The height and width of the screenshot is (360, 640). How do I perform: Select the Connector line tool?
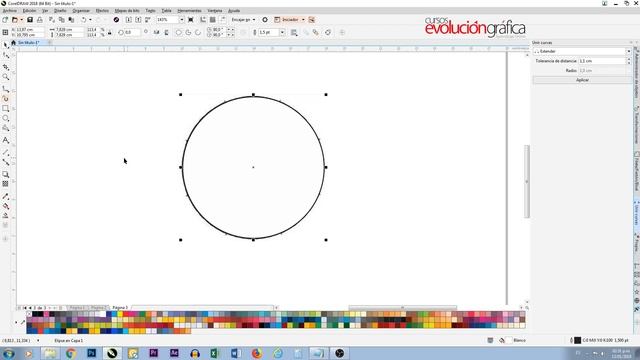(x=6, y=162)
